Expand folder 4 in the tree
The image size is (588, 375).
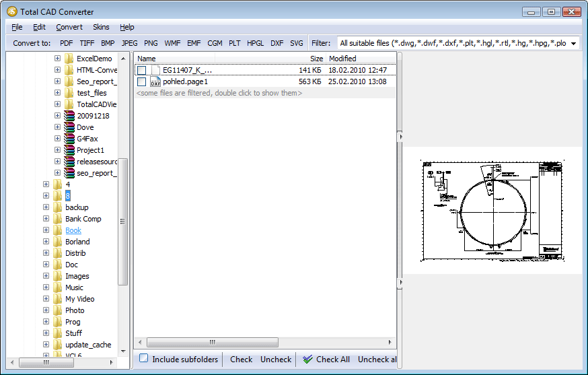tap(46, 184)
